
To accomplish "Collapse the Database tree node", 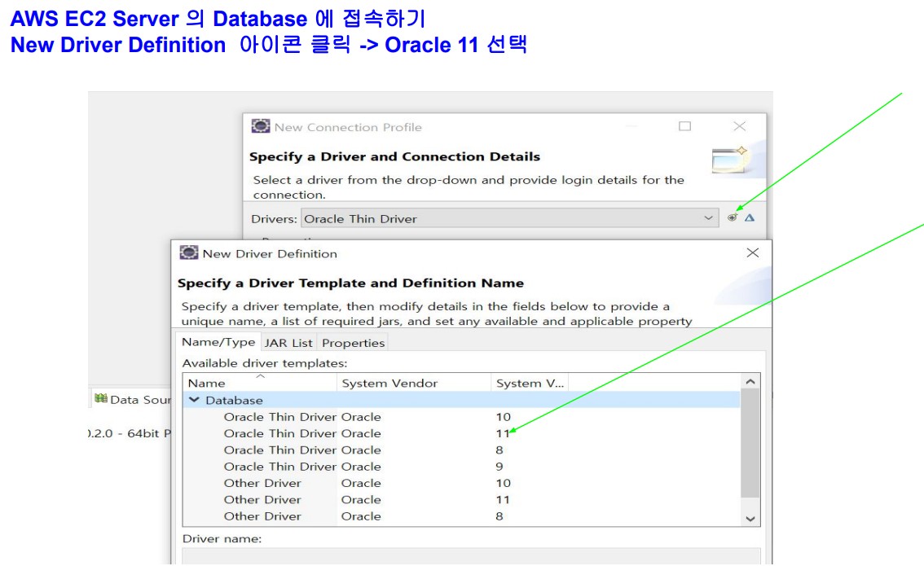I will pos(194,400).
